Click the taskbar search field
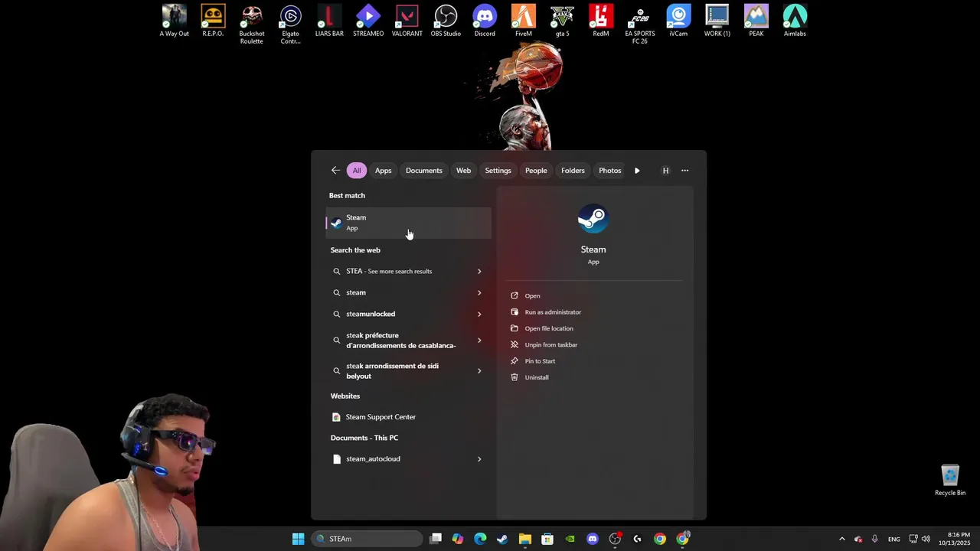The height and width of the screenshot is (551, 980). pos(367,539)
